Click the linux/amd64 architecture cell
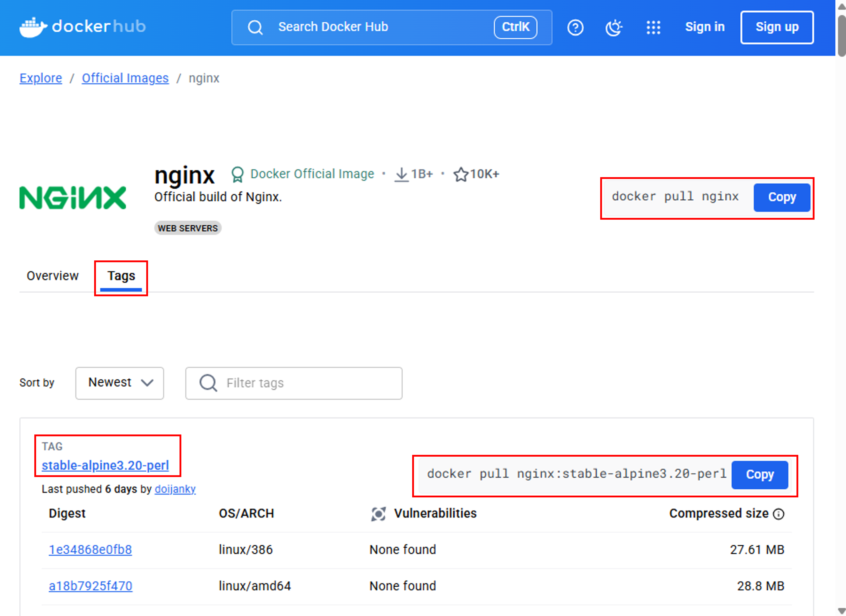Screen dimensions: 846x616 click(x=255, y=586)
